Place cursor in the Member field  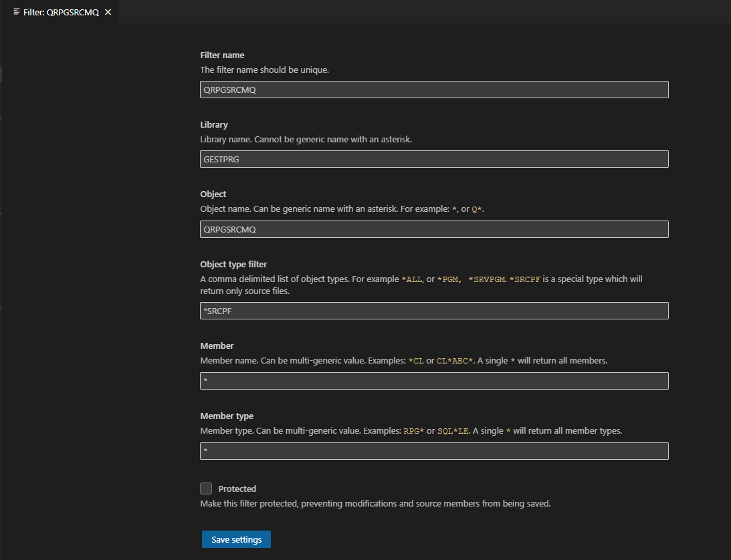click(433, 380)
